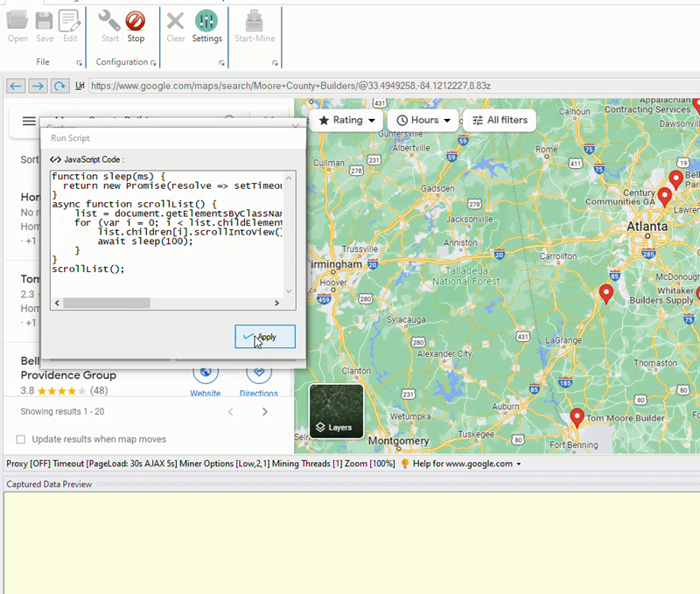Click the browser forward arrow button
This screenshot has height=594, width=700.
click(x=37, y=86)
